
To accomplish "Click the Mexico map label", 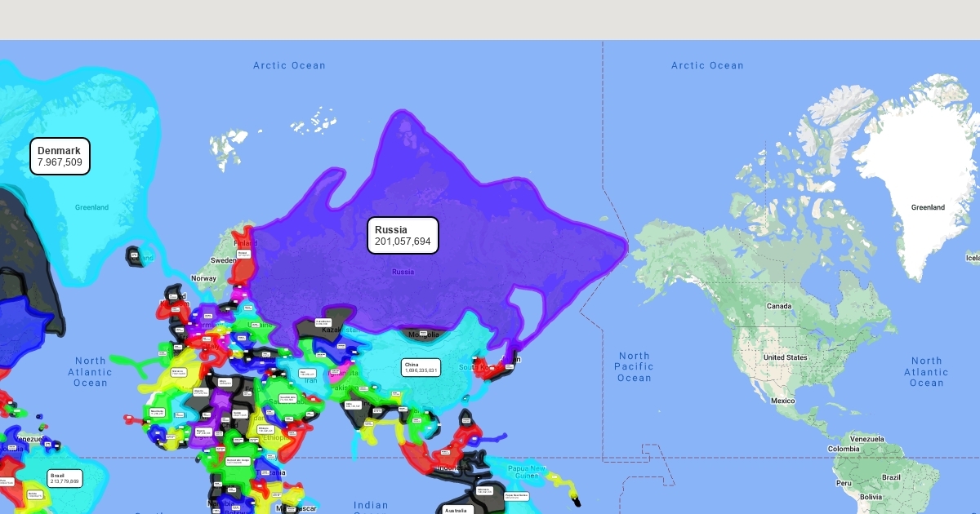I will click(x=782, y=401).
